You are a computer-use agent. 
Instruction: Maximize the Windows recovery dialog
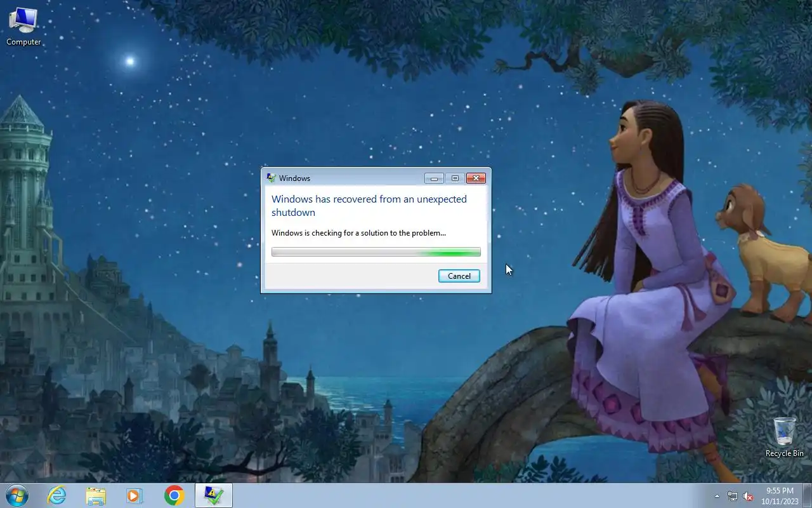pyautogui.click(x=455, y=178)
